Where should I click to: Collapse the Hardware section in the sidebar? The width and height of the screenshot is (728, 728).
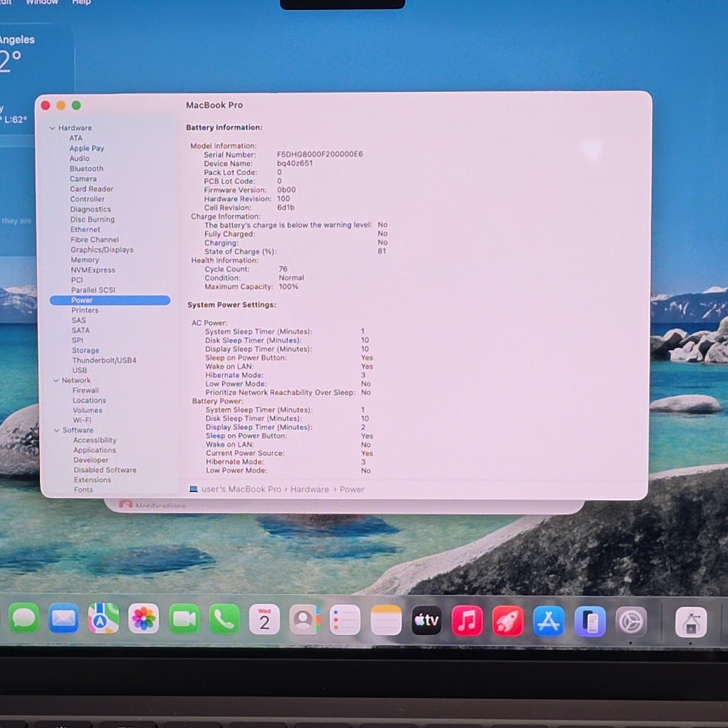point(52,128)
